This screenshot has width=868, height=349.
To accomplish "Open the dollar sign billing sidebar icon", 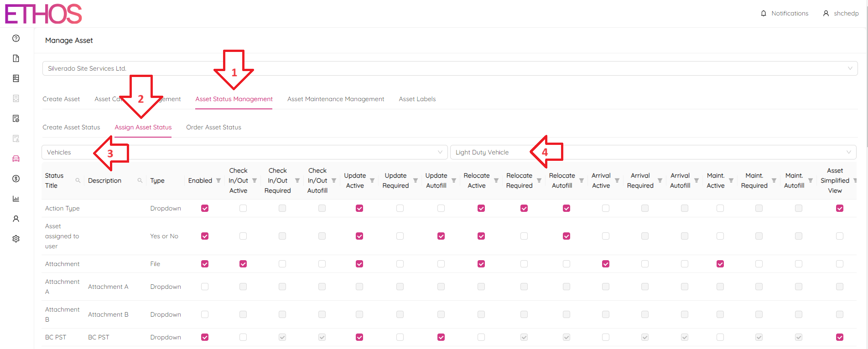I will (x=16, y=179).
